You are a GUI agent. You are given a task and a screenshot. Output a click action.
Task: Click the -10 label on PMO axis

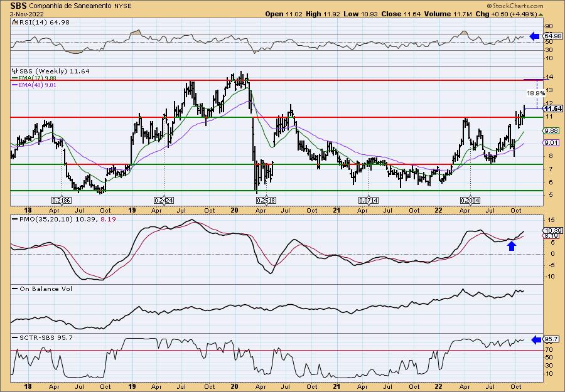tap(549, 276)
